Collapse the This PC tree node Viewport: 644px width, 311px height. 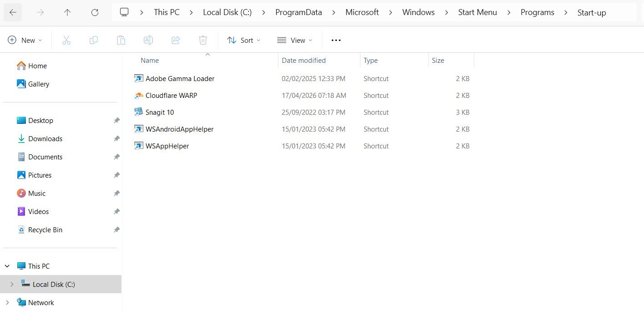pyautogui.click(x=7, y=266)
